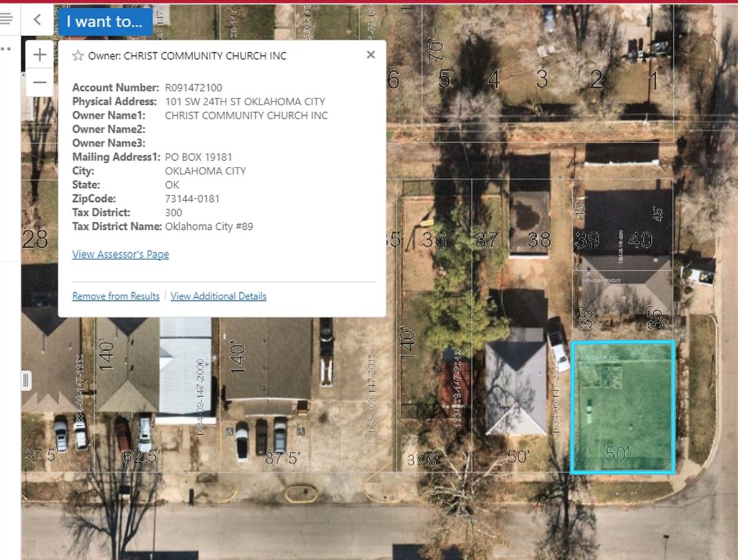
Task: Zoom out of the map
Action: (x=39, y=83)
